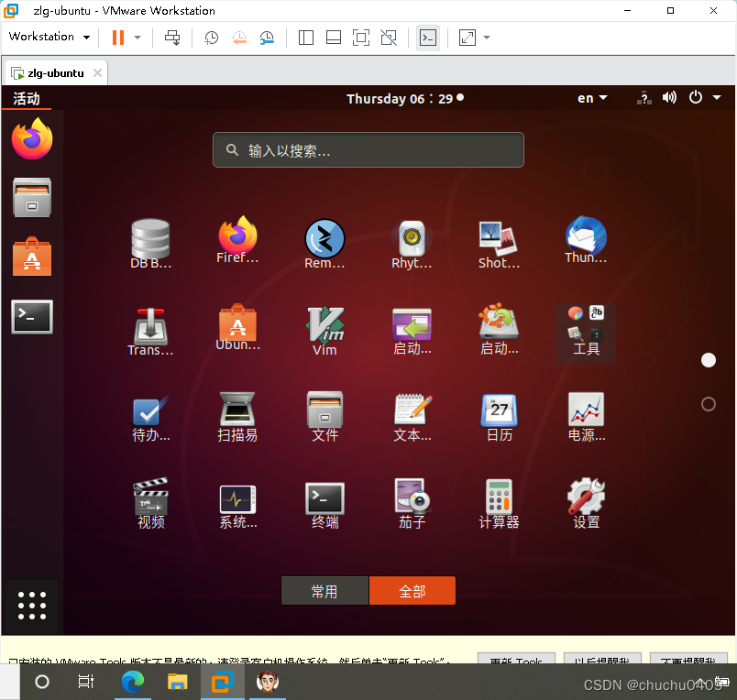The height and width of the screenshot is (700, 737).
Task: Open Files from the Ubuntu dock
Action: pyautogui.click(x=32, y=197)
